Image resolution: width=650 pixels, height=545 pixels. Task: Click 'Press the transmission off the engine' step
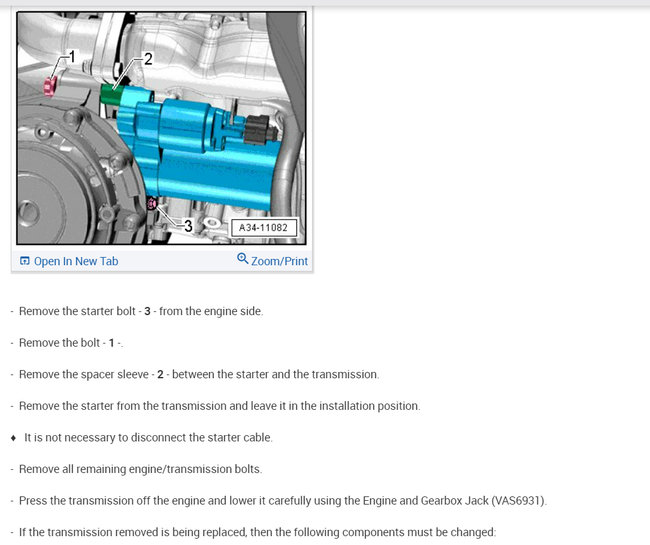(283, 500)
